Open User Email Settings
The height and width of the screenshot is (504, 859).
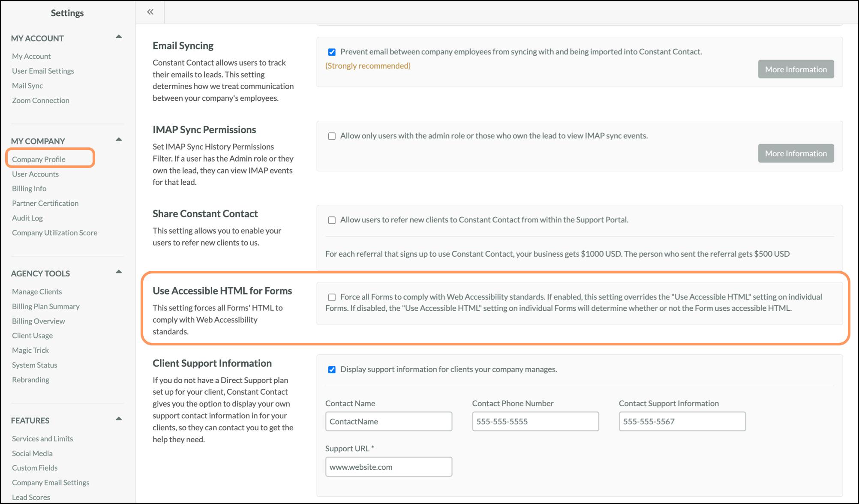click(43, 71)
